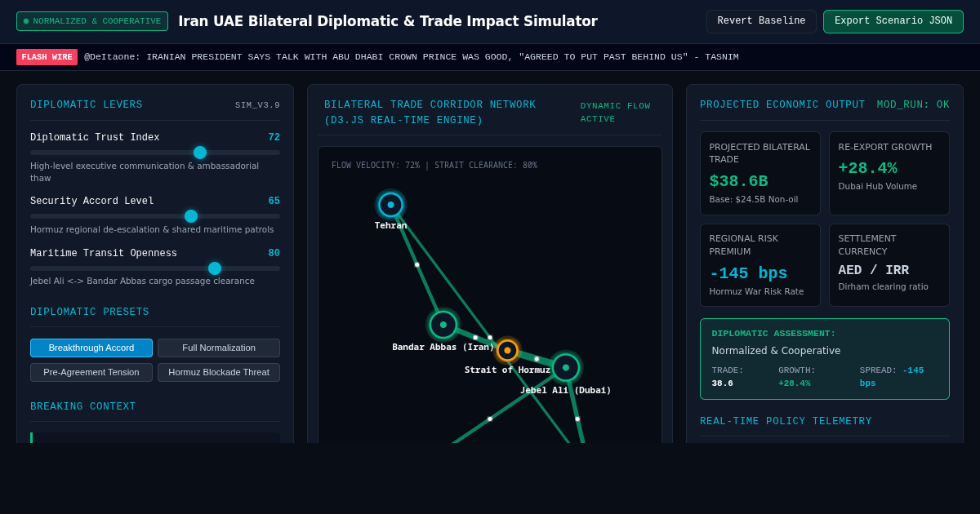Screen dimensions: 980x514
Task: Click Diplomatic Trust Index value 72
Action: [x=274, y=138]
